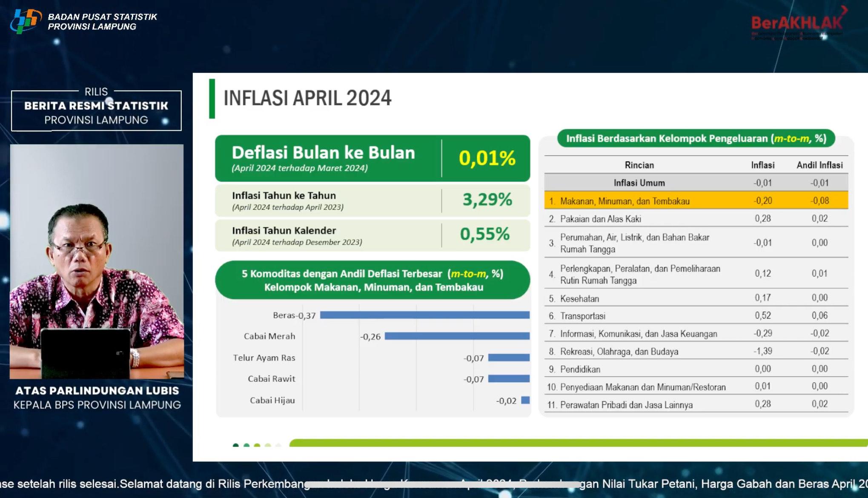
Task: Click the BerAKHLAK logo
Action: pyautogui.click(x=797, y=23)
